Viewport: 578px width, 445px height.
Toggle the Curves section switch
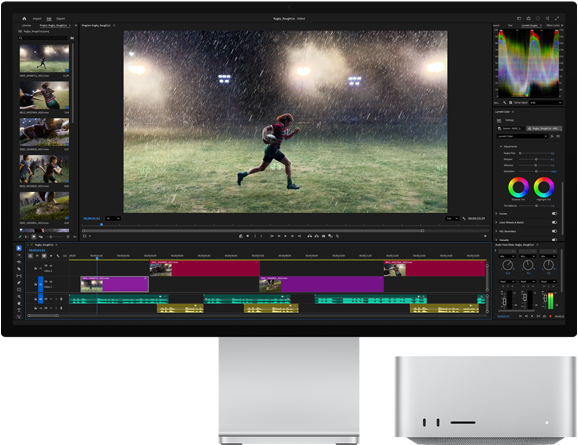[x=554, y=213]
